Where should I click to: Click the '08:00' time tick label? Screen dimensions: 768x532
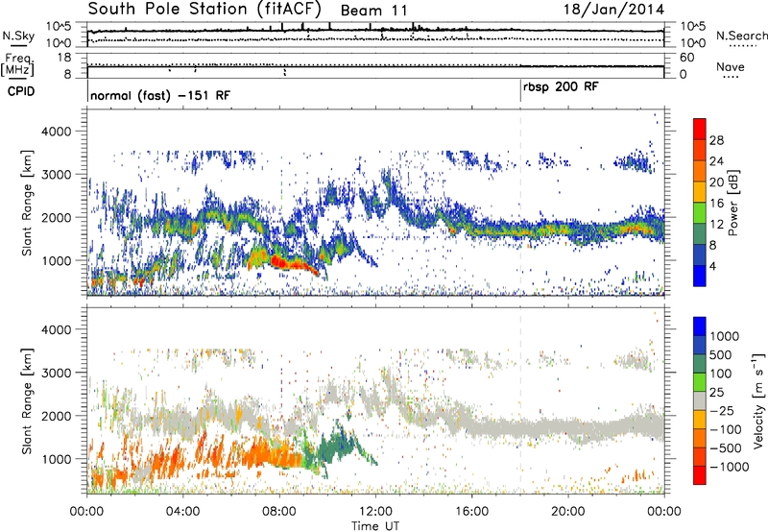pyautogui.click(x=279, y=512)
